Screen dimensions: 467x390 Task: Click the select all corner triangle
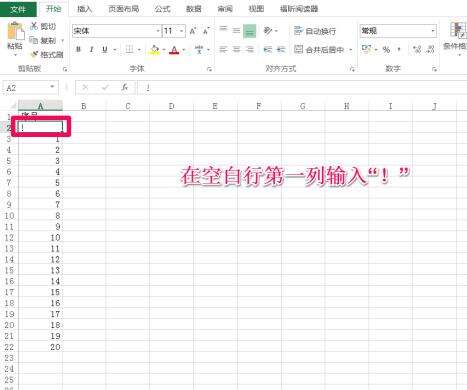click(x=13, y=106)
